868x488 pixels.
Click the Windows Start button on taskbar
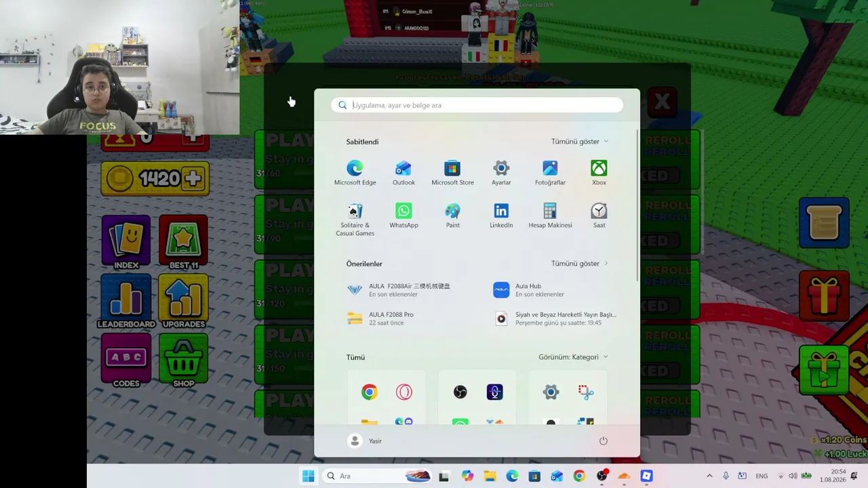(308, 476)
